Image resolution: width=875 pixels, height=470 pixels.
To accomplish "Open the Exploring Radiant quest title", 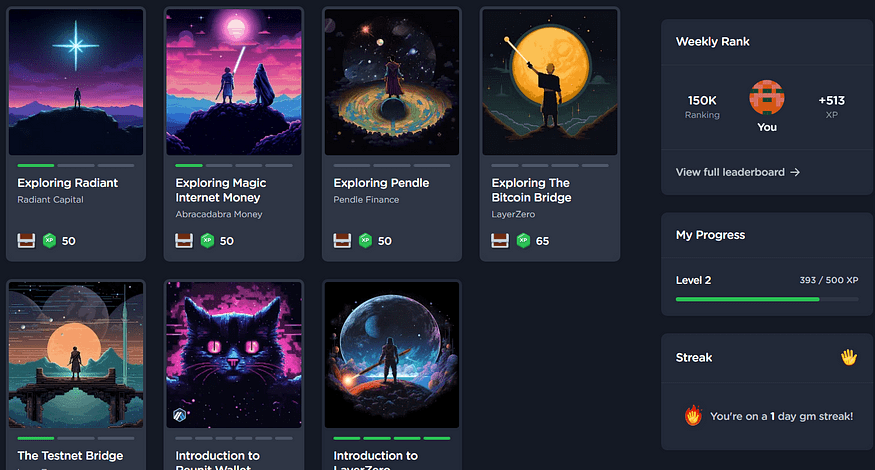I will (x=68, y=183).
